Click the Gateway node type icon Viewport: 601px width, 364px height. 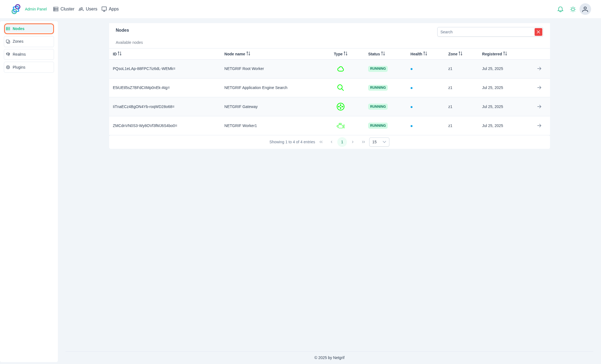341,107
